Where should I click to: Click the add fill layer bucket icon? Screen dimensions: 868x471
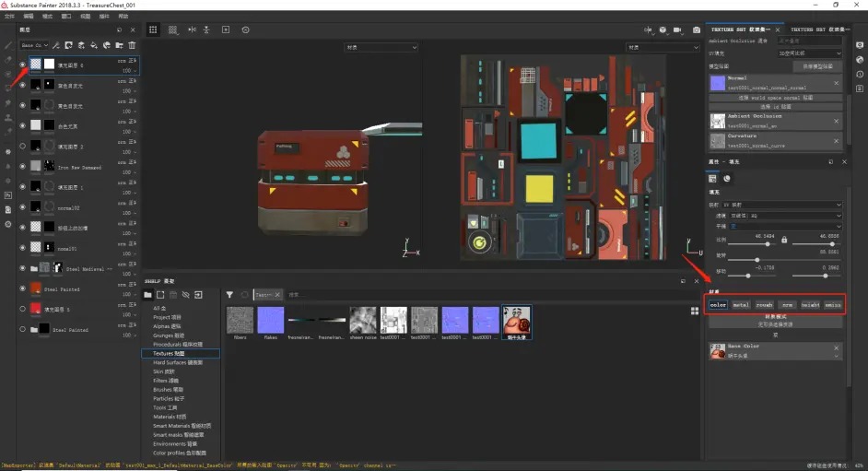pos(94,44)
